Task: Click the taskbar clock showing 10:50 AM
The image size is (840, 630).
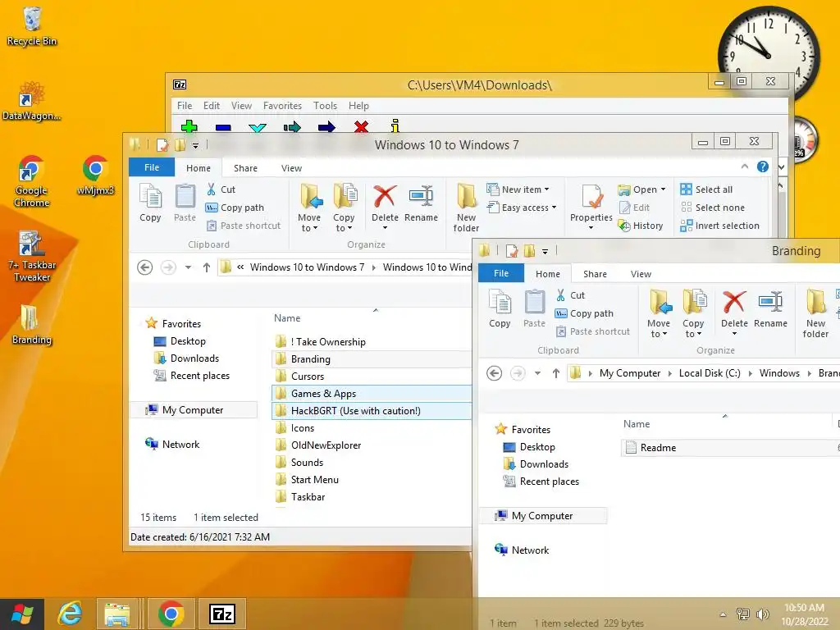Action: [804, 614]
